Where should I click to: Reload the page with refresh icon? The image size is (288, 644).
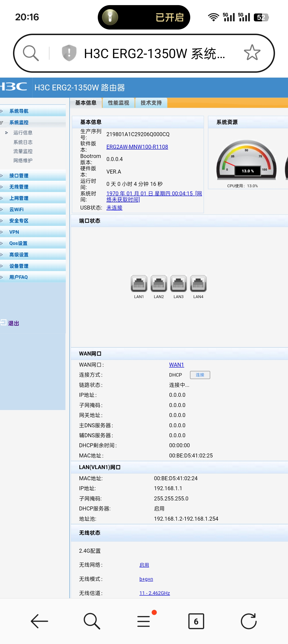coord(249,621)
